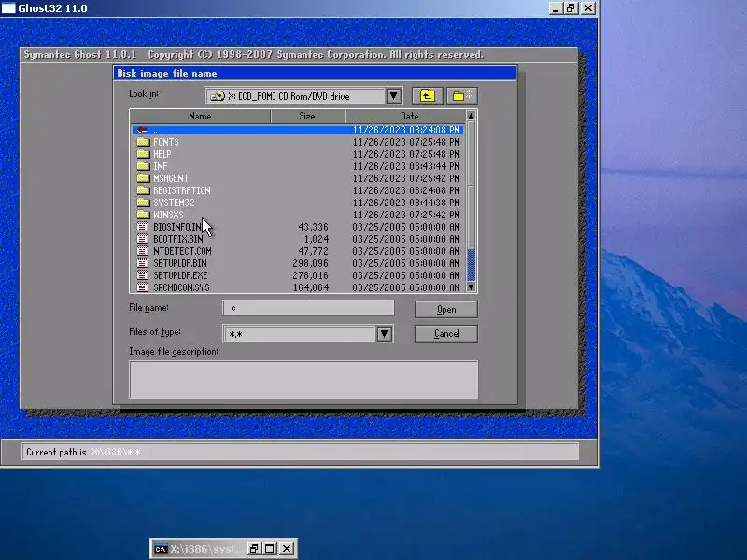Image resolution: width=747 pixels, height=560 pixels.
Task: Create a new folder icon
Action: click(x=461, y=96)
